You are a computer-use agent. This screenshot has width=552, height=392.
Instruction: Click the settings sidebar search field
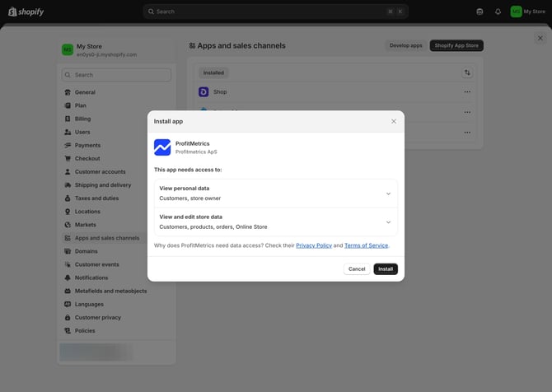(116, 75)
